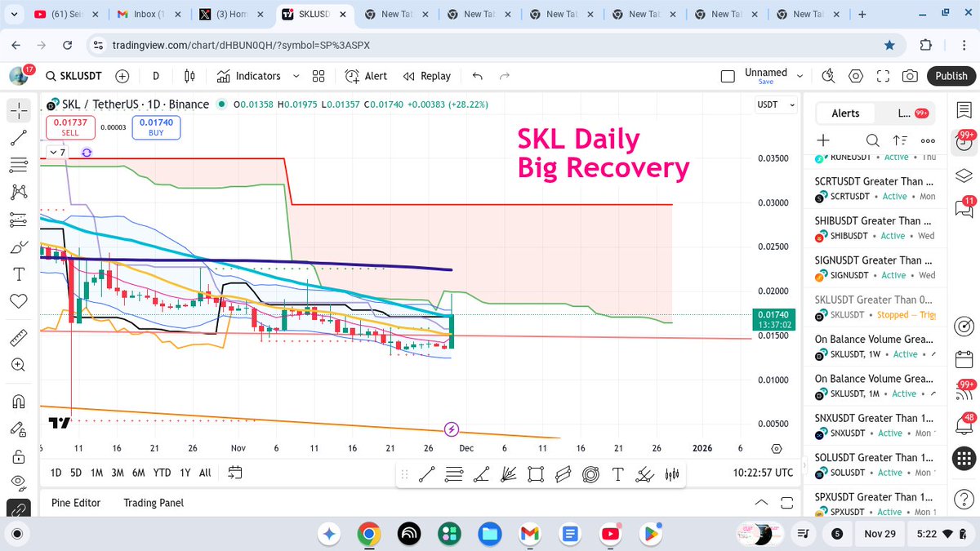
Task: Open the SHIBUSDT Greater Than alert
Action: click(x=875, y=228)
